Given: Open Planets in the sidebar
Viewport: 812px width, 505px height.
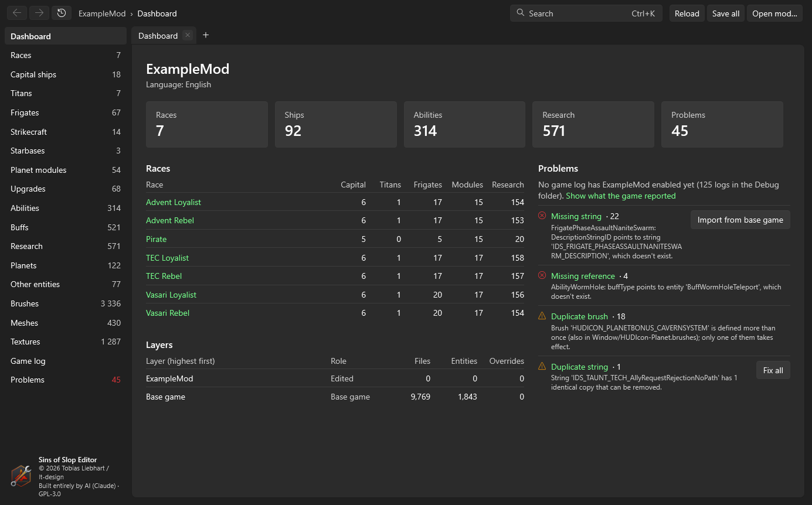Looking at the screenshot, I should point(66,265).
